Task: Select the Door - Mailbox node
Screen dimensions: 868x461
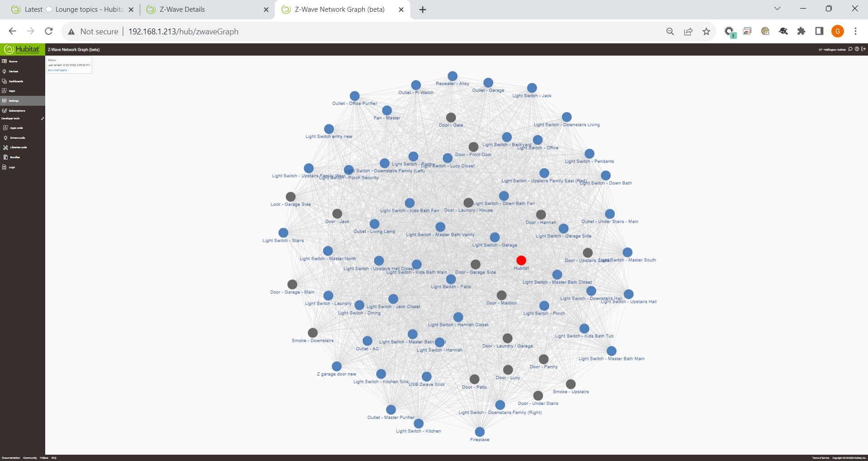Action: coord(502,295)
